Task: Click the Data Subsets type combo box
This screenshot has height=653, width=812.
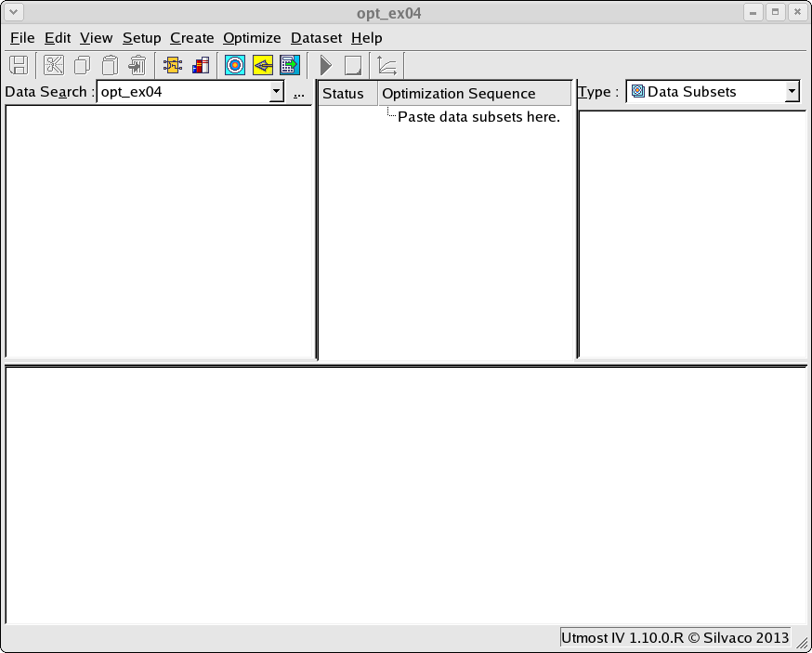Action: pos(714,92)
